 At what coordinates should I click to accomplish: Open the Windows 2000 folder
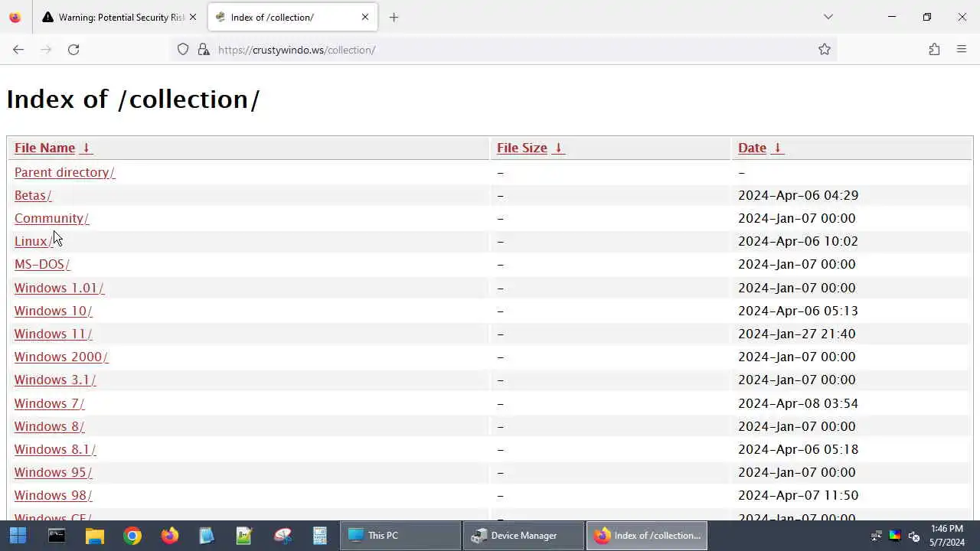click(61, 357)
